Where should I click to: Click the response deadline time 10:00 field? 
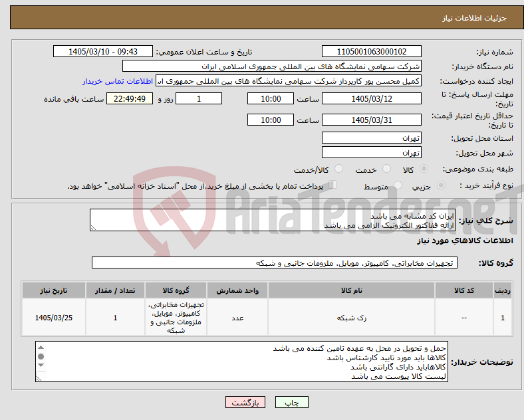(271, 99)
